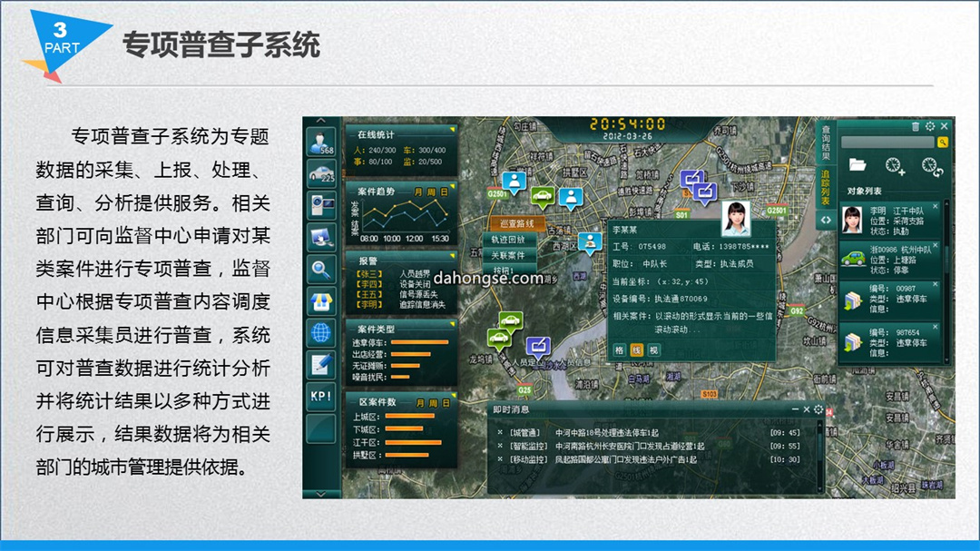Open the folder icon in tracking panel
Screen dimensions: 980x551
point(857,165)
